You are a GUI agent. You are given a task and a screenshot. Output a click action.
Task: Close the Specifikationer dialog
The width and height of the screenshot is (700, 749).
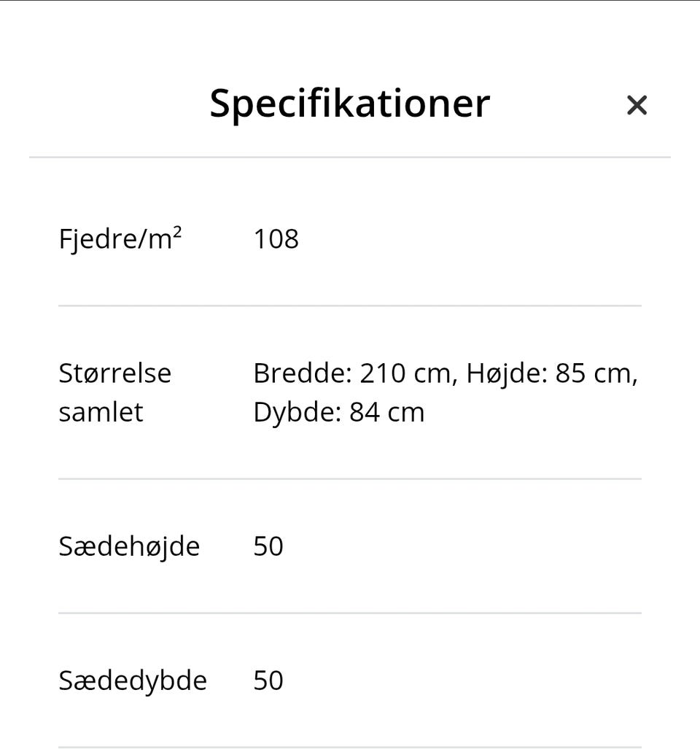click(637, 105)
